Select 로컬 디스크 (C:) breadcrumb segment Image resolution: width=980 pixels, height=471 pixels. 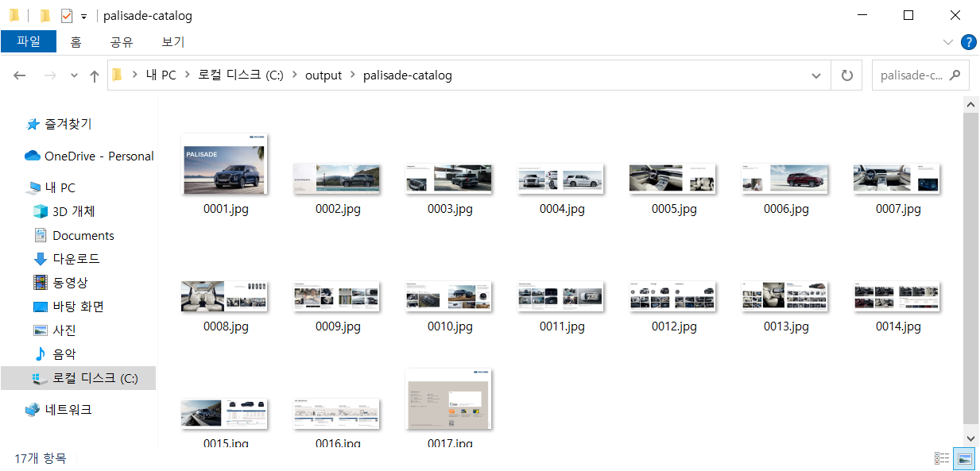240,75
